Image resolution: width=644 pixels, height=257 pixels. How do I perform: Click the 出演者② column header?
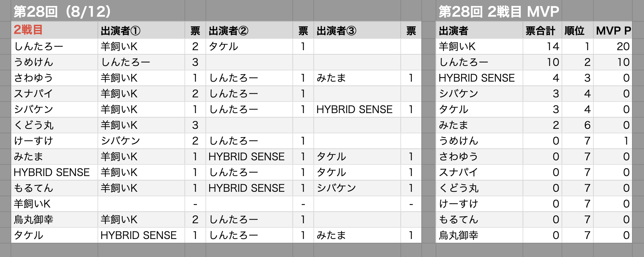[x=249, y=30]
